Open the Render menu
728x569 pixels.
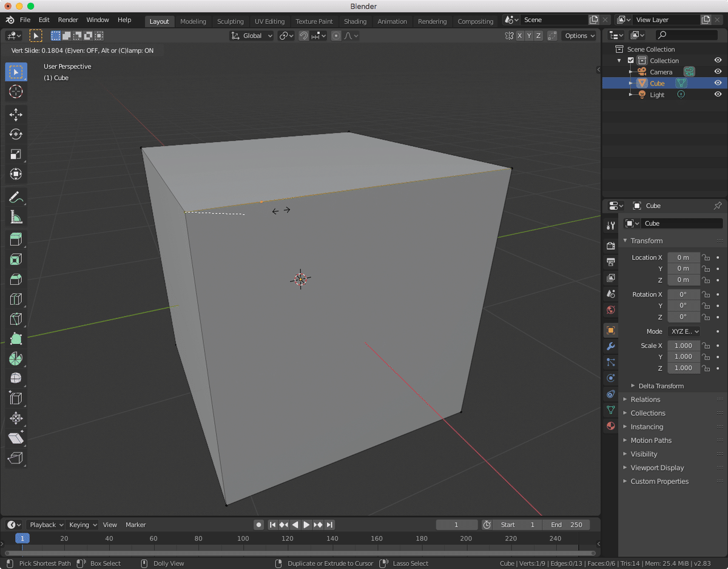(68, 20)
